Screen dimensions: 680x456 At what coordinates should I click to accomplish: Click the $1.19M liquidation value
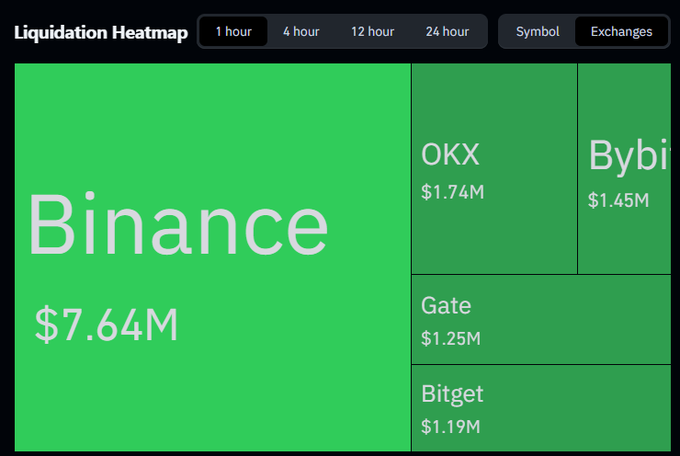[x=451, y=426]
